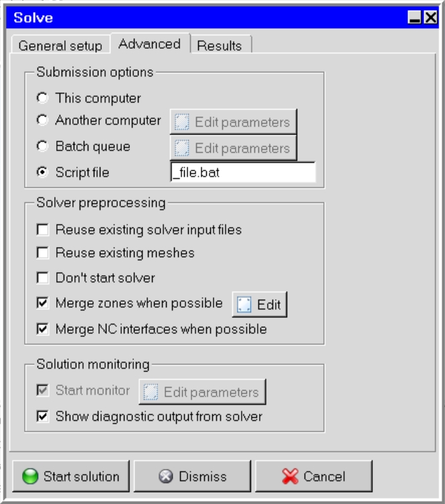This screenshot has width=445, height=504.
Task: Select the Script file radio button
Action: [43, 172]
